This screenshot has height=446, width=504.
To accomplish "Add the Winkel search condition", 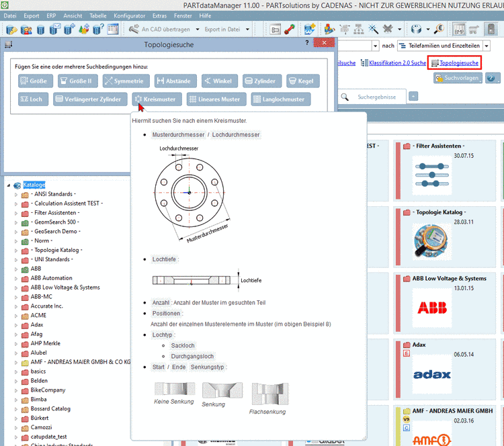I will pos(220,81).
